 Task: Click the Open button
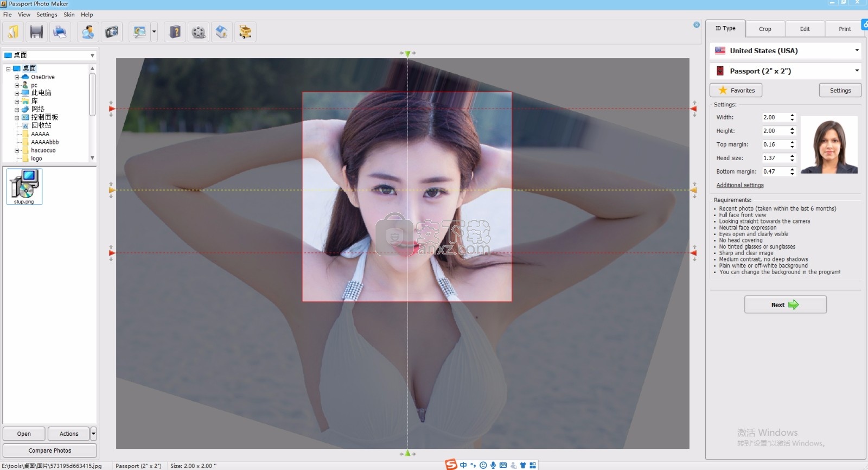coord(24,434)
